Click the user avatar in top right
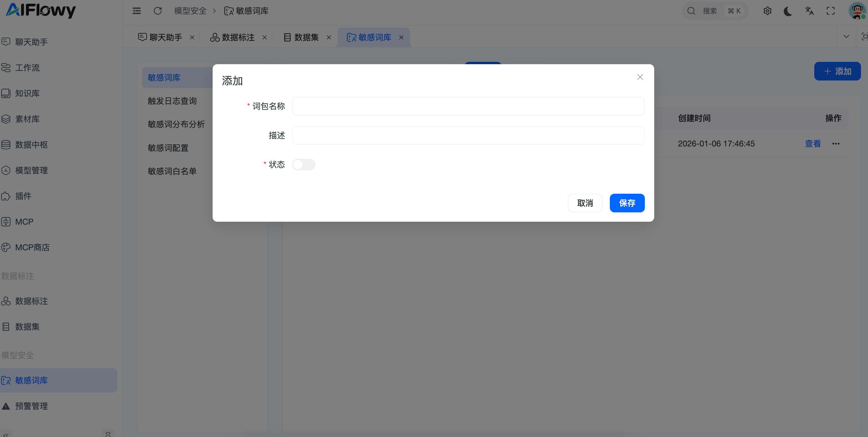The image size is (868, 437). coord(857,11)
